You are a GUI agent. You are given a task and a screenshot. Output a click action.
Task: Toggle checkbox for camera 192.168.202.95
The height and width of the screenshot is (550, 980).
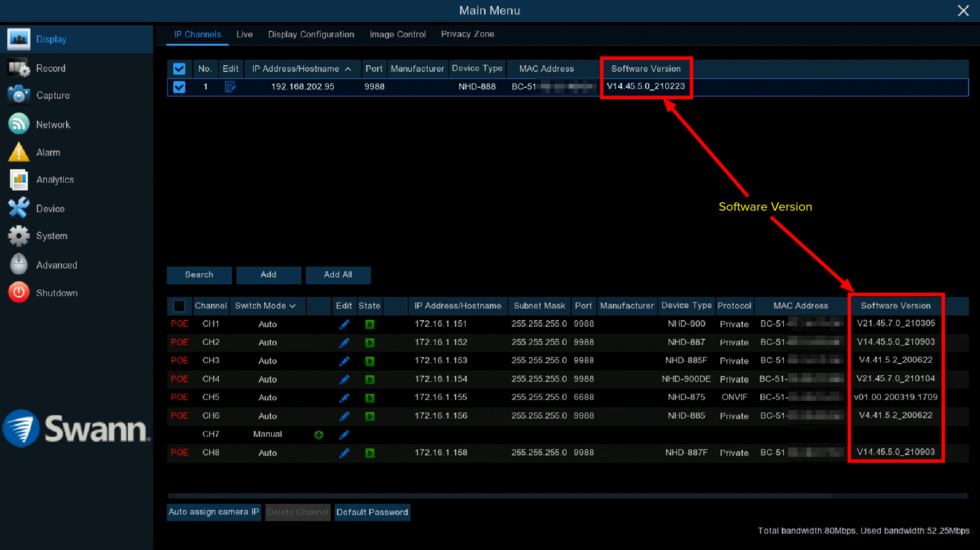pos(179,87)
